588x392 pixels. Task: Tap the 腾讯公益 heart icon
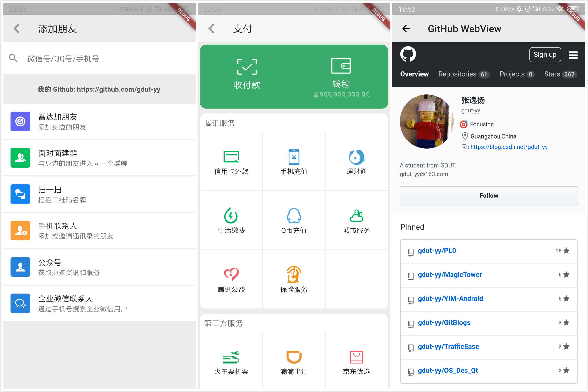click(231, 274)
